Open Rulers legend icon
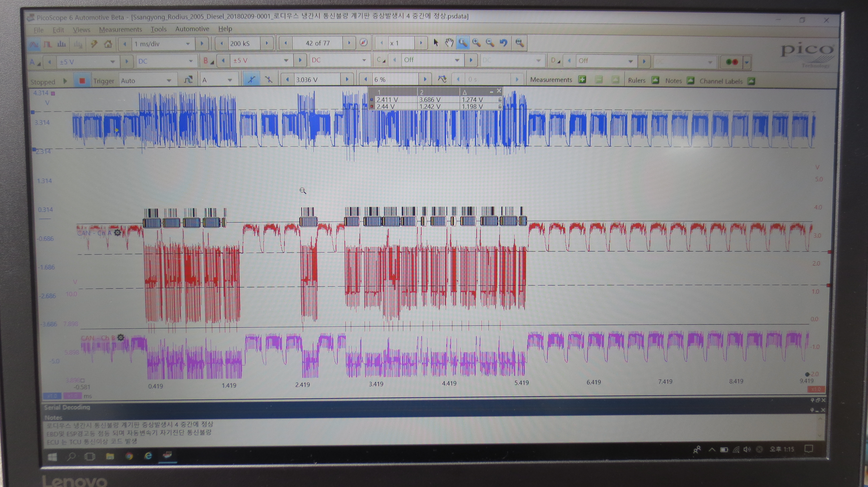Screen dimensions: 868x487 tap(655, 80)
